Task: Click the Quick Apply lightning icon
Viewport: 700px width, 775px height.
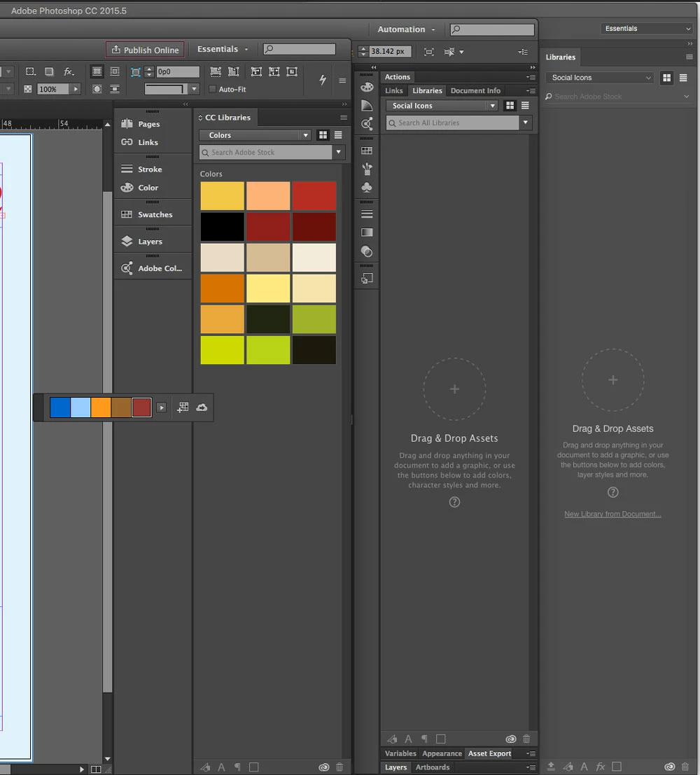Action: [322, 80]
